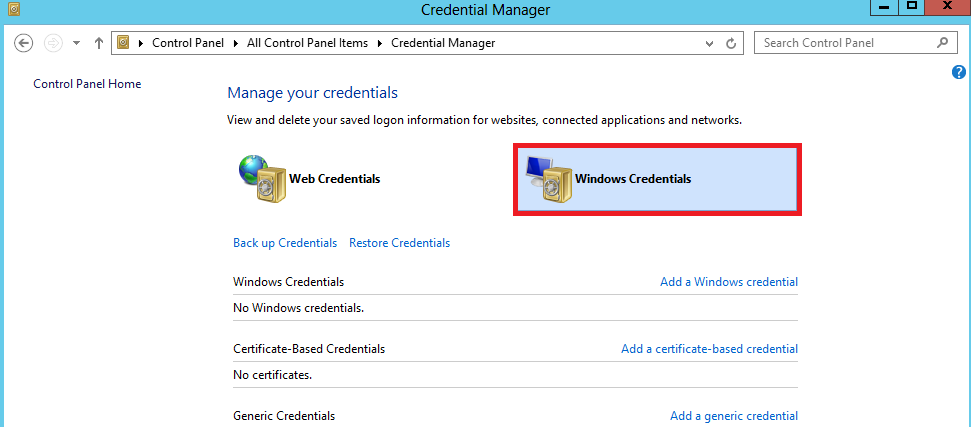971x427 pixels.
Task: Click the vault icon in address bar
Action: point(123,43)
